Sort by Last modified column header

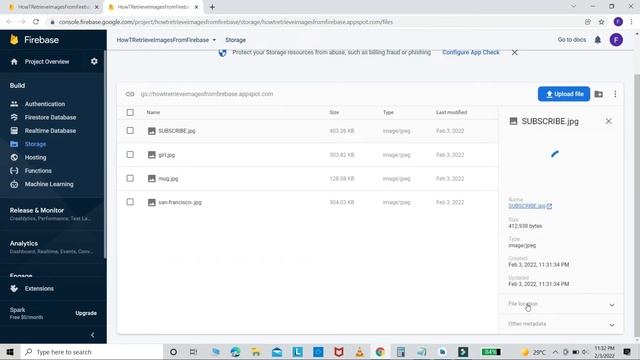click(x=451, y=112)
